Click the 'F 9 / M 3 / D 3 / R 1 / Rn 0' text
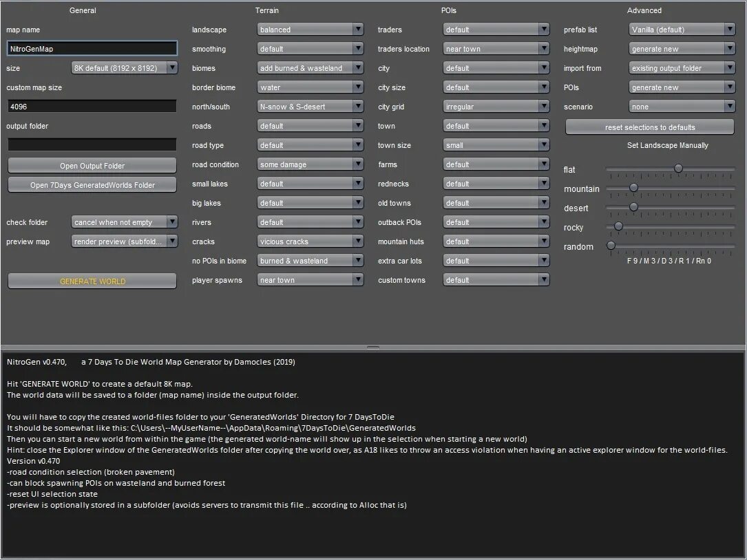 click(669, 261)
